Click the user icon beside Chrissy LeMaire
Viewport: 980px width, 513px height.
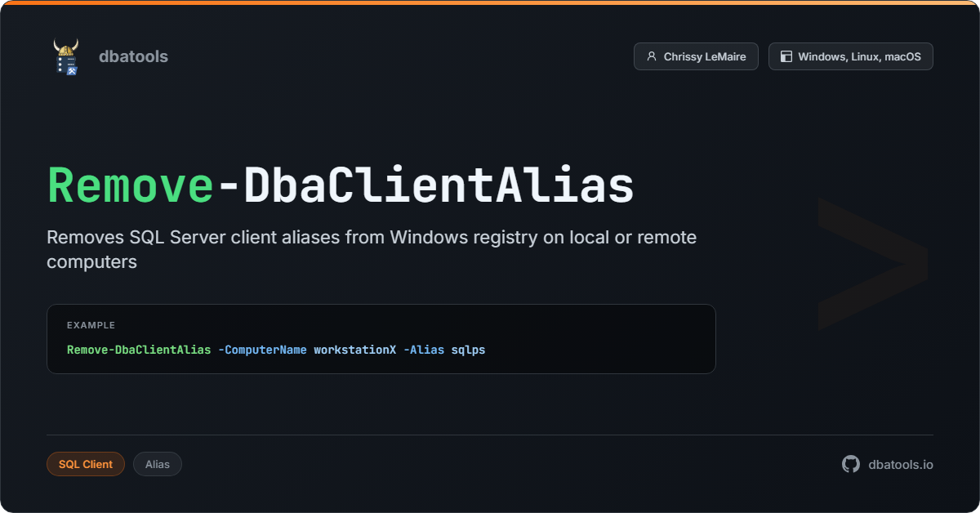(652, 56)
